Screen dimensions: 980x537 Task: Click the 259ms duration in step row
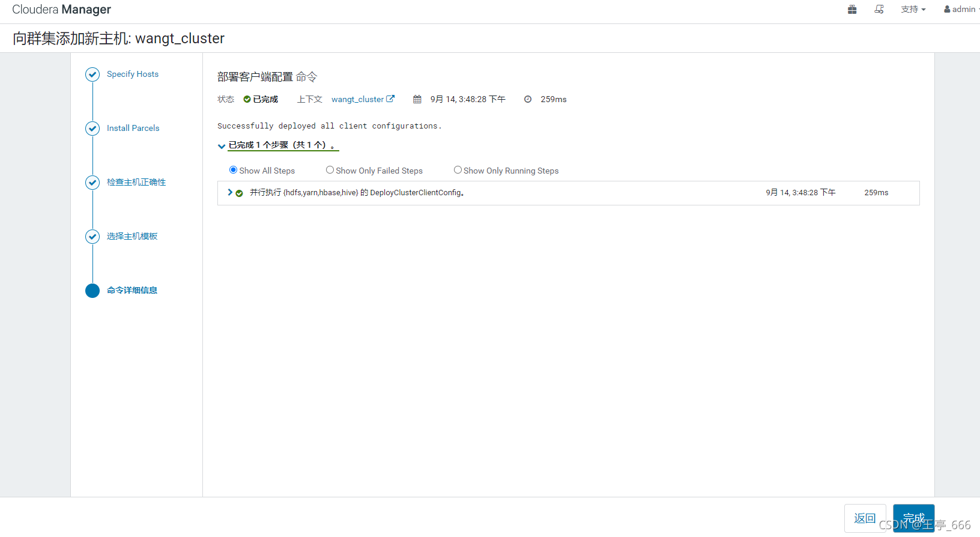(x=876, y=193)
